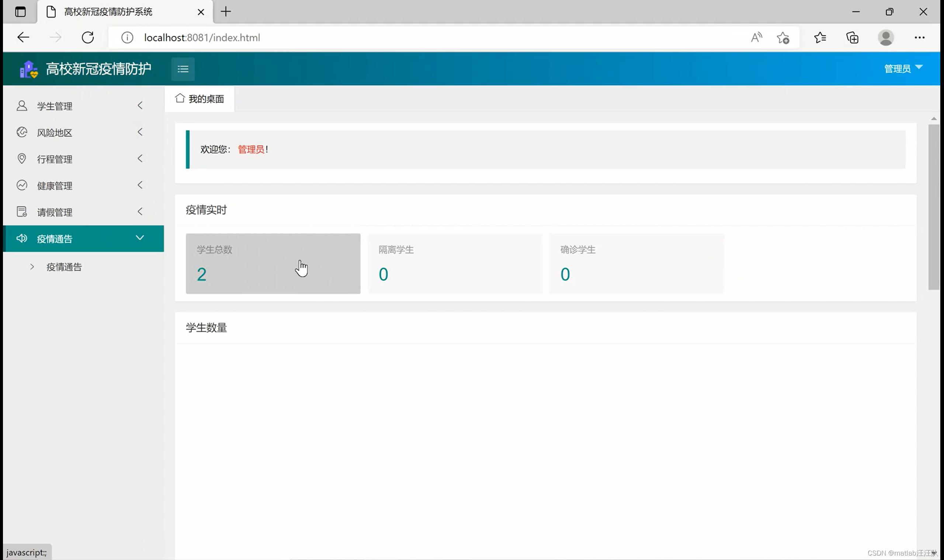Add page to favorites star icon
The height and width of the screenshot is (560, 944).
pyautogui.click(x=783, y=38)
